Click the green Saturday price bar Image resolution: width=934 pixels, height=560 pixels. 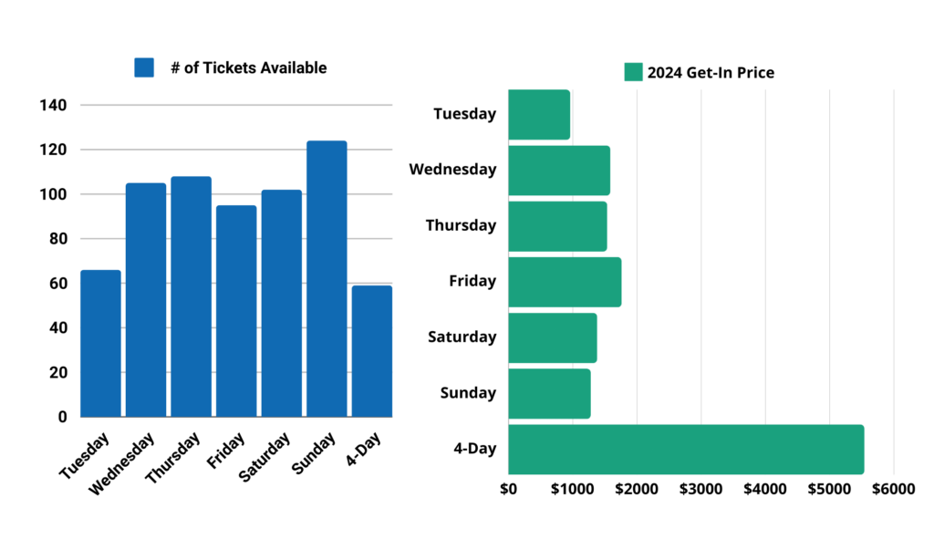pos(552,337)
